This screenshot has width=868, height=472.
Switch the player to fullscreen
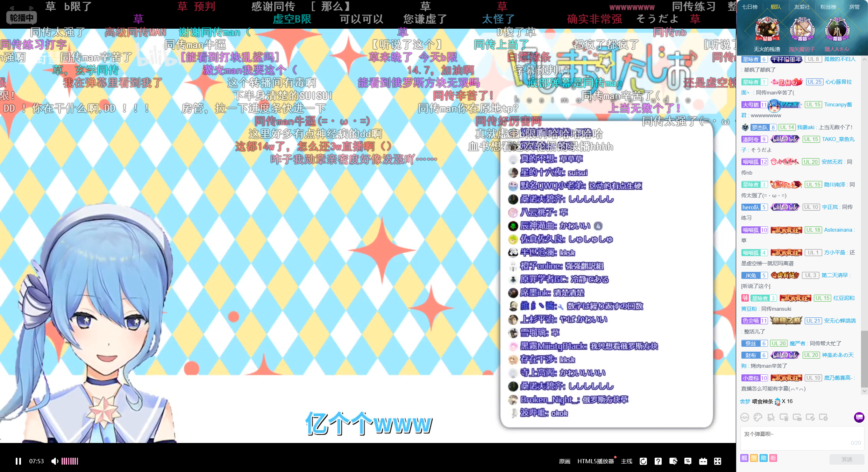[718, 461]
